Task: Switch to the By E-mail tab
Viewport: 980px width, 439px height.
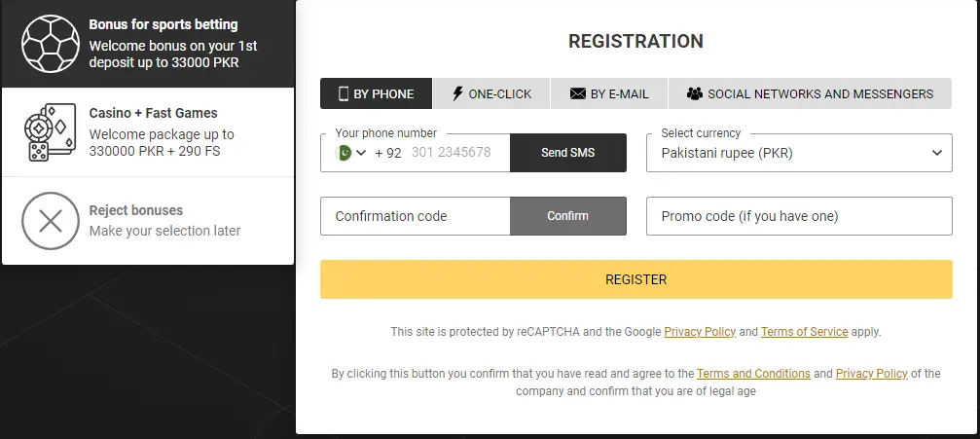Action: [x=608, y=94]
